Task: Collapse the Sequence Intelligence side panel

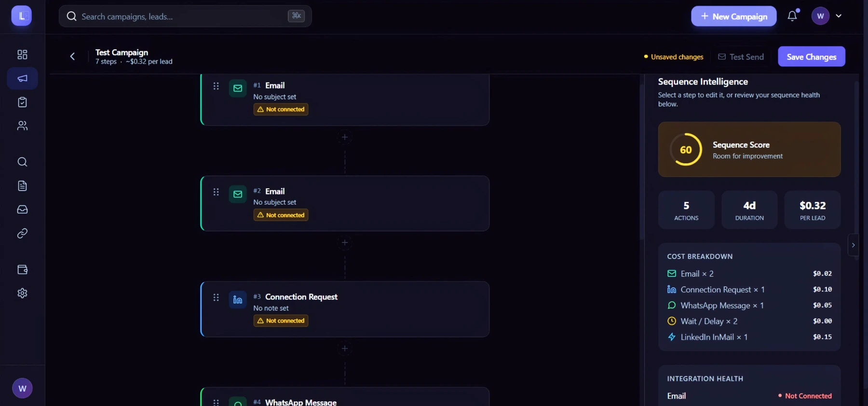Action: (853, 245)
